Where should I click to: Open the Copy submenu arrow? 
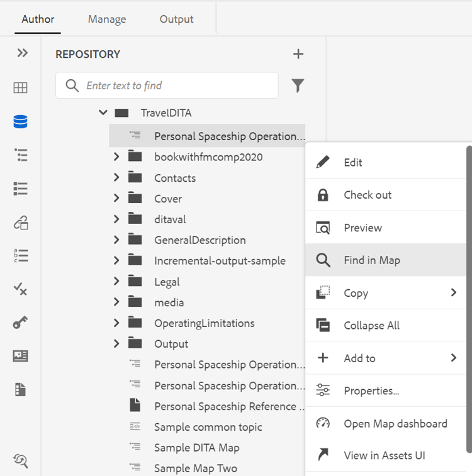454,292
